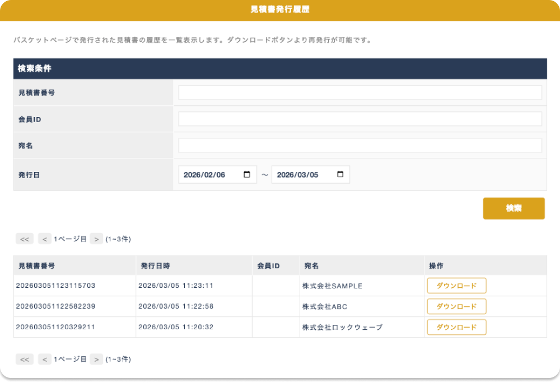
Task: Click the top << first page button
Action: coord(25,239)
